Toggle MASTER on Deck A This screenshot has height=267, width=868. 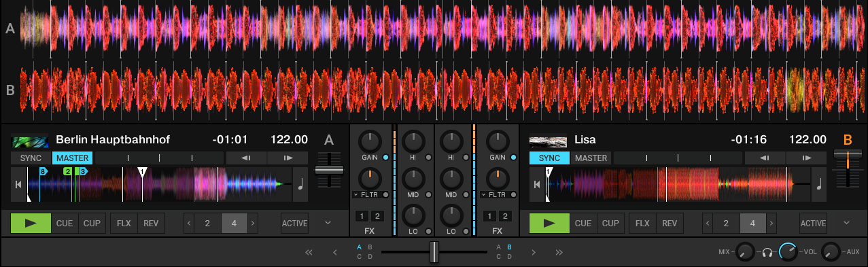pos(72,158)
